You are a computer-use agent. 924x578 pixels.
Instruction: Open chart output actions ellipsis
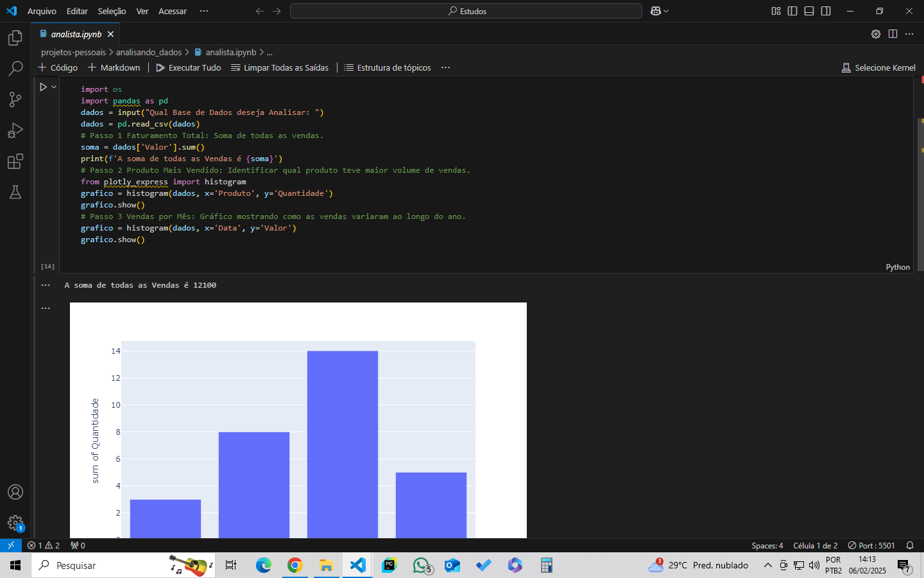(x=46, y=308)
